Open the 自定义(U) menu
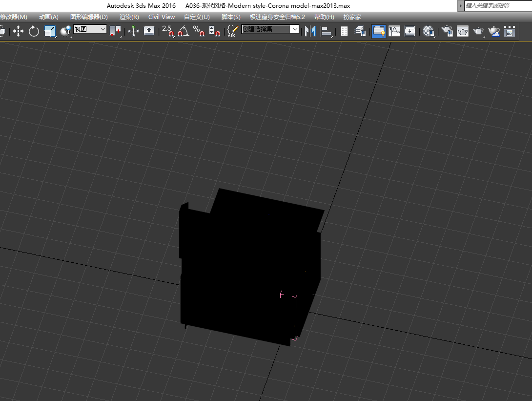The image size is (532, 401). [197, 17]
